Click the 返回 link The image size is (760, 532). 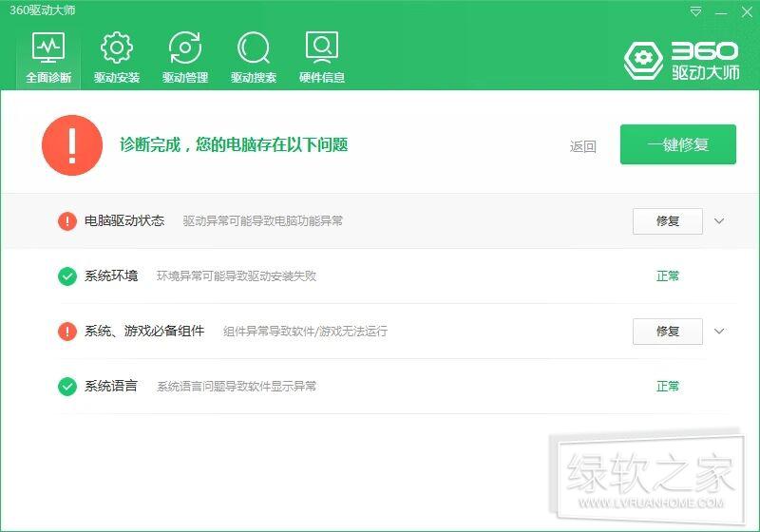pos(583,146)
